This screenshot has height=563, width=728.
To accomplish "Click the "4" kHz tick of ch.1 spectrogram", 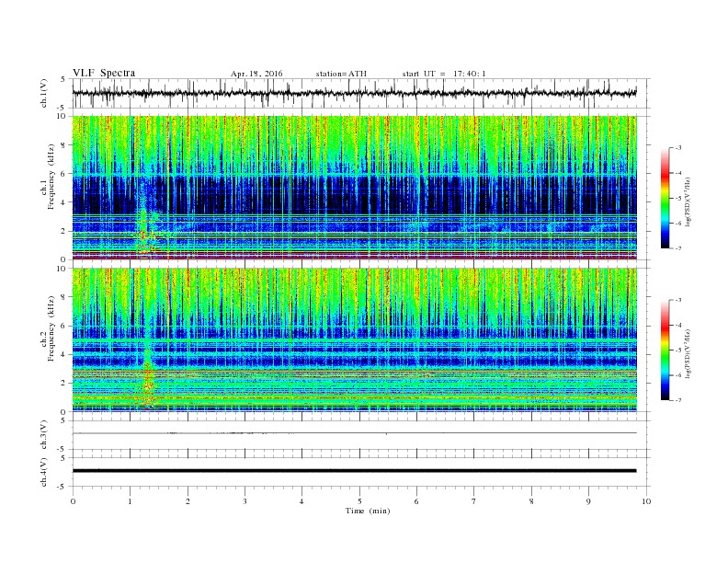I will 64,202.
